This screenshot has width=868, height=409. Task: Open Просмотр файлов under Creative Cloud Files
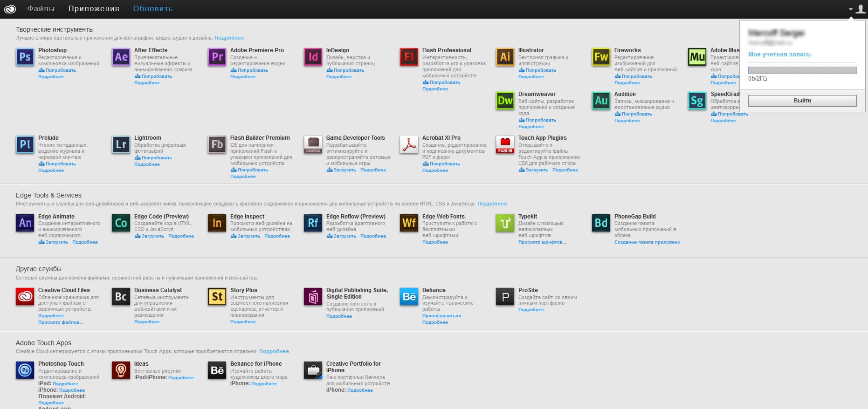(61, 322)
